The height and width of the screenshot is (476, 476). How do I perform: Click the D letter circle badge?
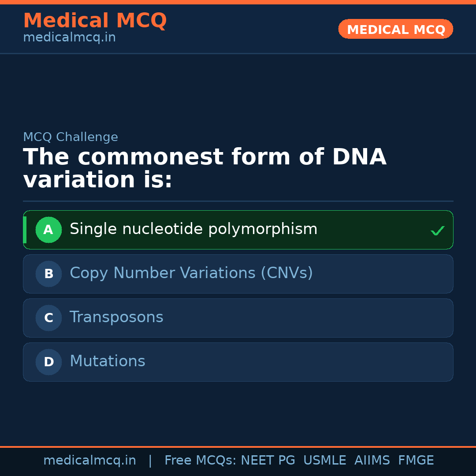point(48,362)
